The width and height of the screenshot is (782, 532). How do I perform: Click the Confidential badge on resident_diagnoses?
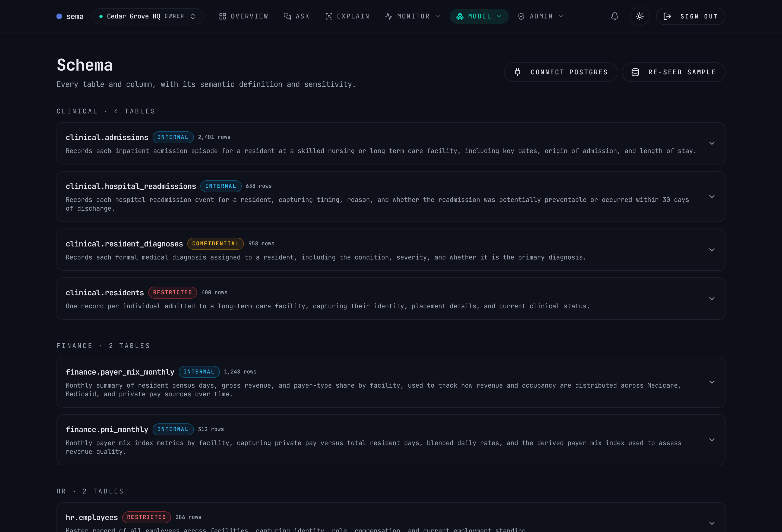pos(215,243)
